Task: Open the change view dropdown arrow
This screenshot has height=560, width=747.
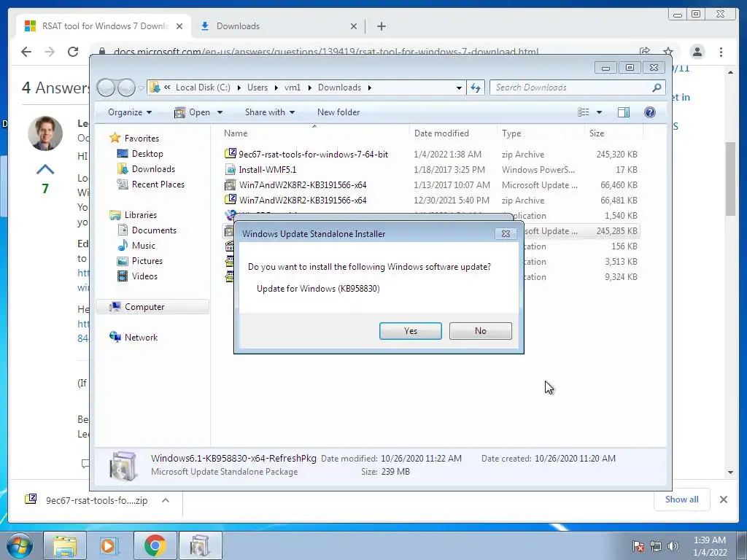Action: [x=600, y=112]
